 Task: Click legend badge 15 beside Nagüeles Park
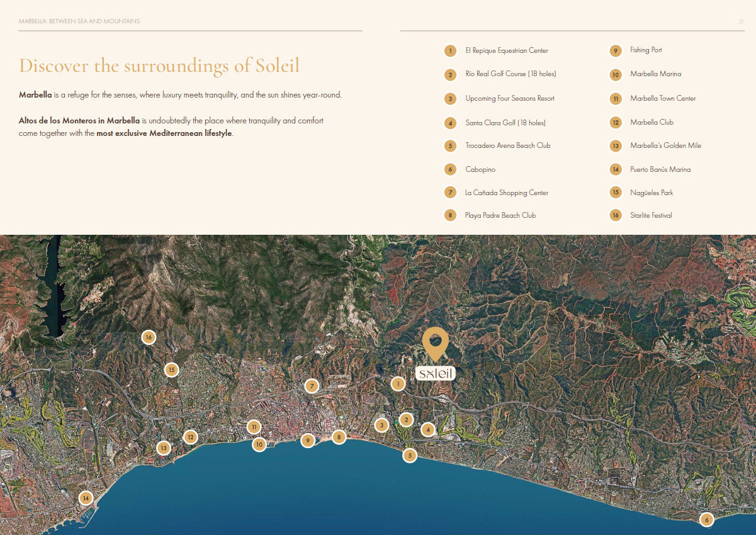pyautogui.click(x=616, y=193)
